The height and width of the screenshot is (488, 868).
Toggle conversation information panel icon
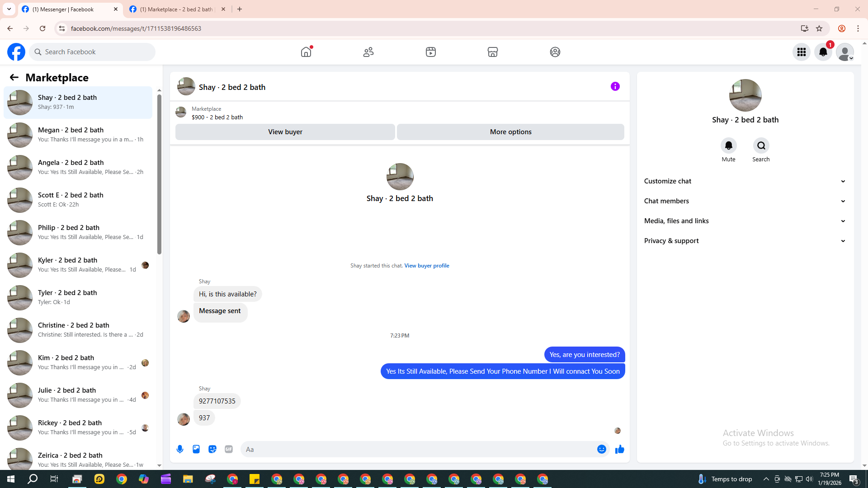pos(615,86)
